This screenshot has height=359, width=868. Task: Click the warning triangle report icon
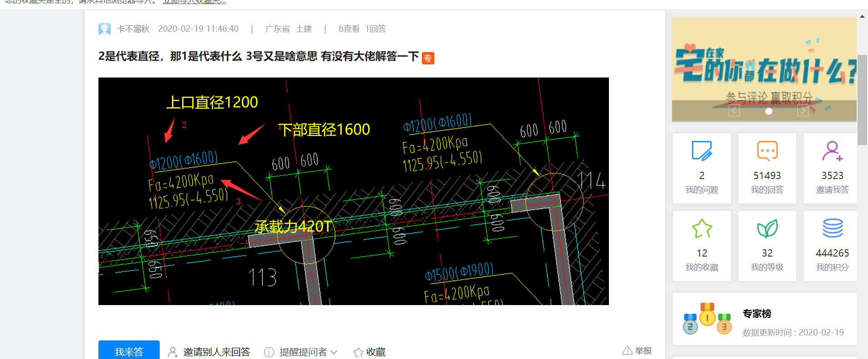(x=627, y=350)
